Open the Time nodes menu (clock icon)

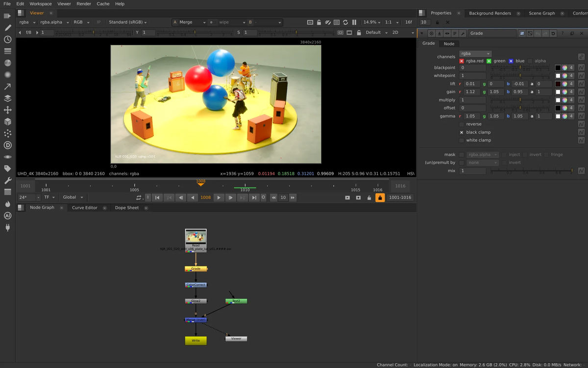click(x=7, y=40)
